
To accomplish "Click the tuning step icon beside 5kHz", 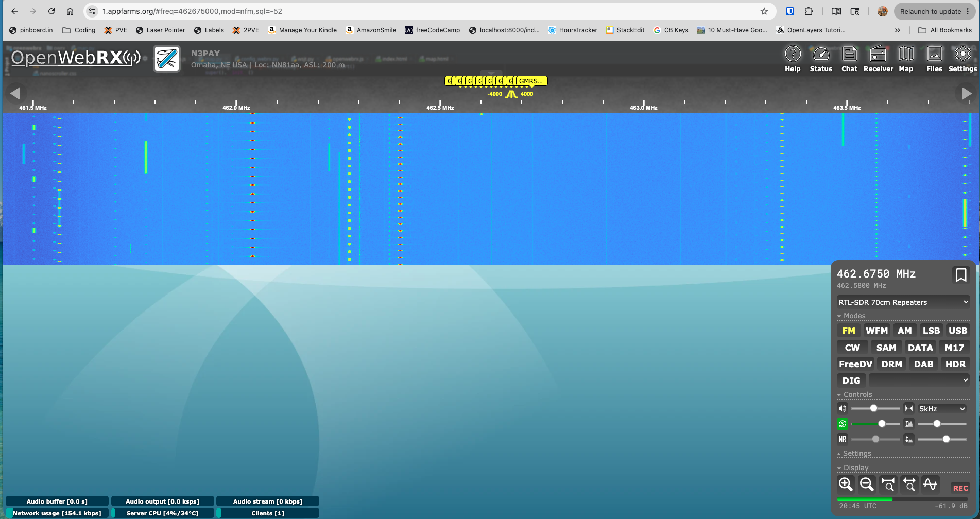I will pos(909,408).
